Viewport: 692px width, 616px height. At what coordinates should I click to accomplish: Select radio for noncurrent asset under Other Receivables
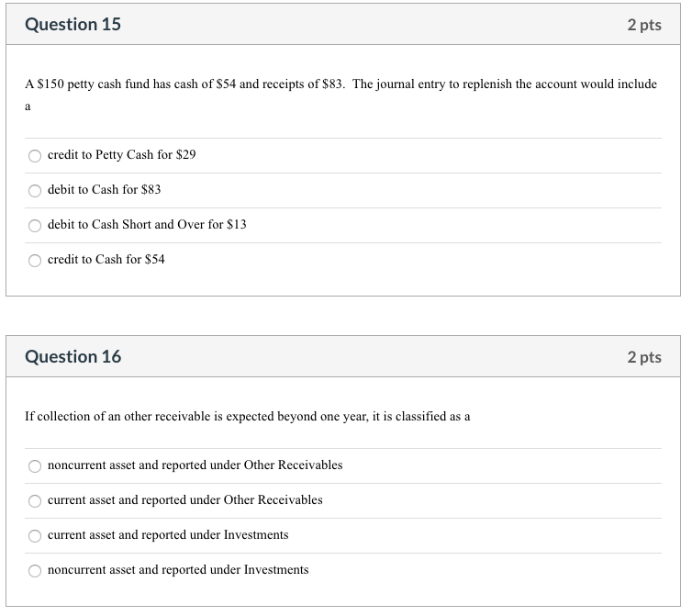pos(35,465)
